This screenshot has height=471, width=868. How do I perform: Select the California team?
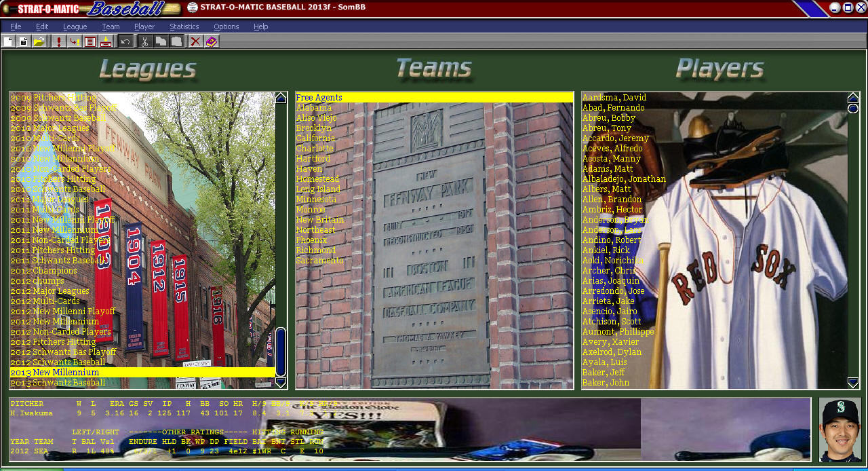point(315,138)
